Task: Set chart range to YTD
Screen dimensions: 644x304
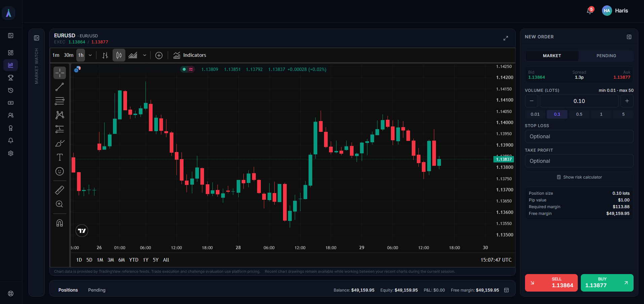Action: click(x=134, y=260)
